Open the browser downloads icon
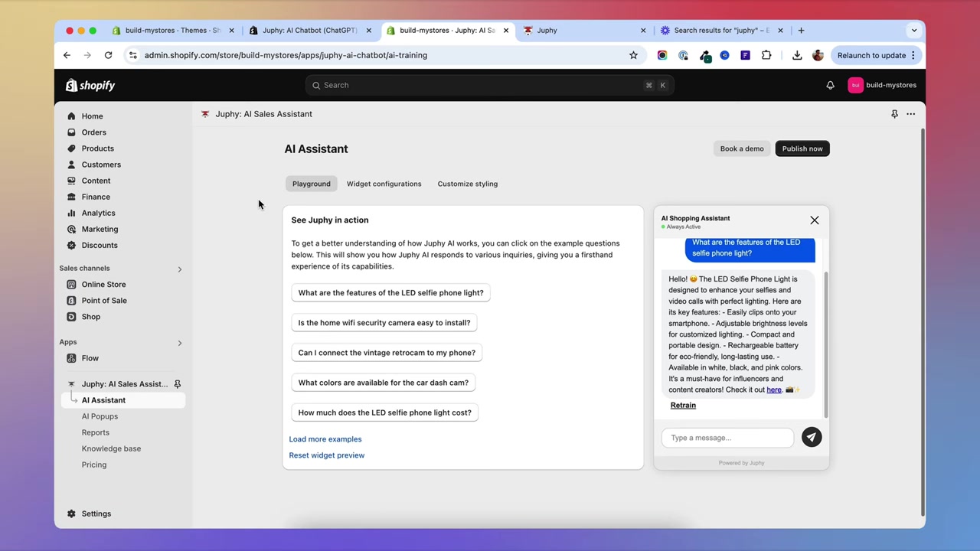Screen dimensions: 980x551 (x=797, y=55)
